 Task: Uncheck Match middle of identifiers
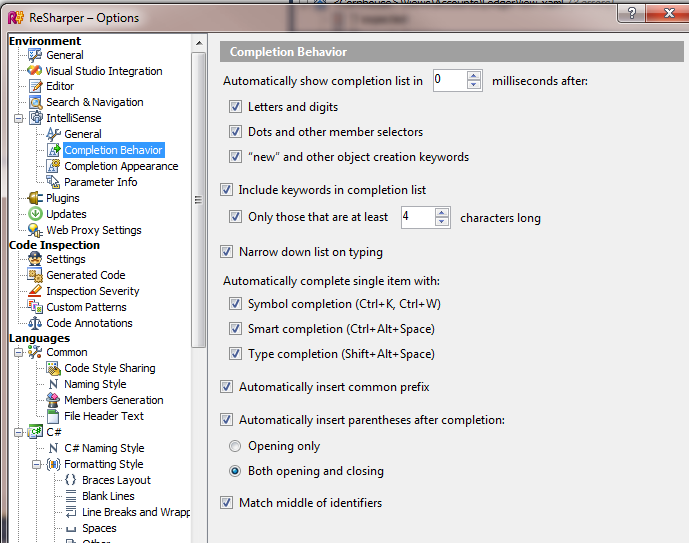click(x=226, y=503)
